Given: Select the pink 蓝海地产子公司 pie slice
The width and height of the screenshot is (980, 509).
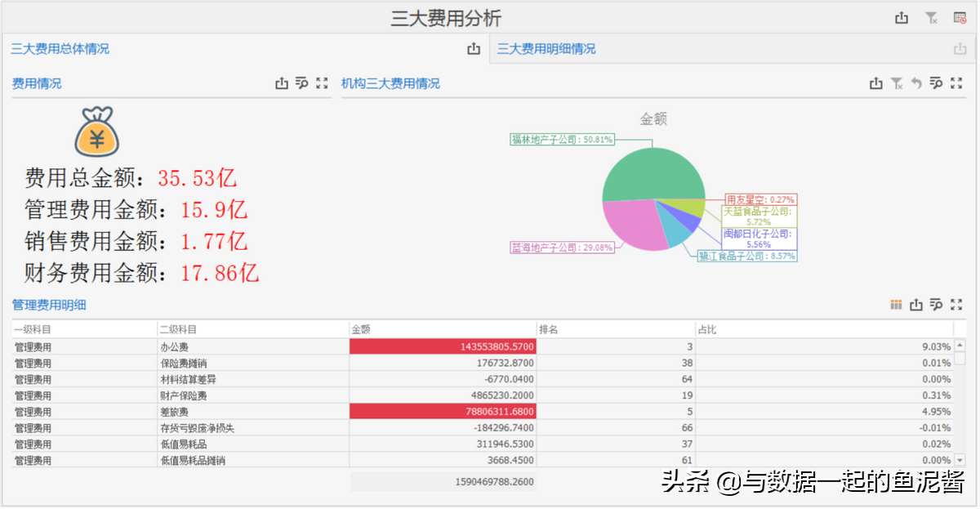Looking at the screenshot, I should click(x=633, y=225).
